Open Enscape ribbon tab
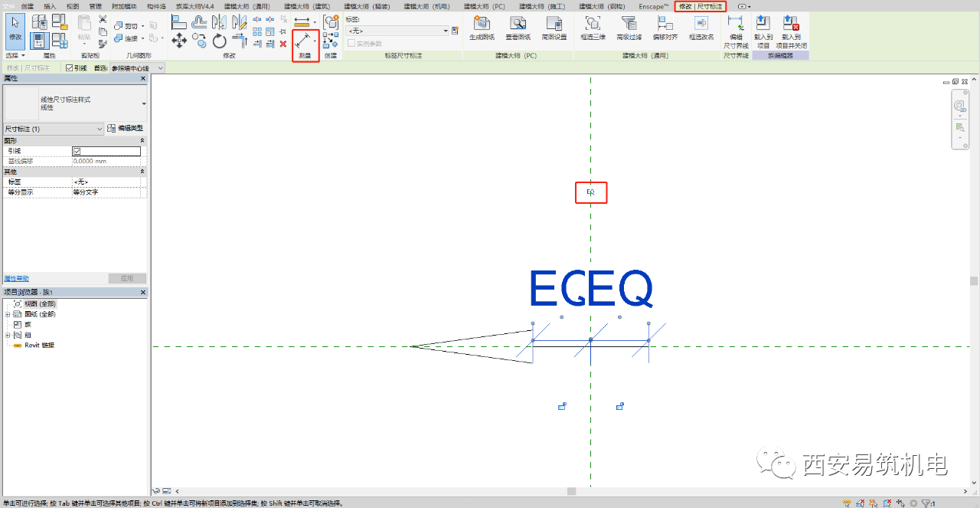Screen dimensions: 980x508 655,5
